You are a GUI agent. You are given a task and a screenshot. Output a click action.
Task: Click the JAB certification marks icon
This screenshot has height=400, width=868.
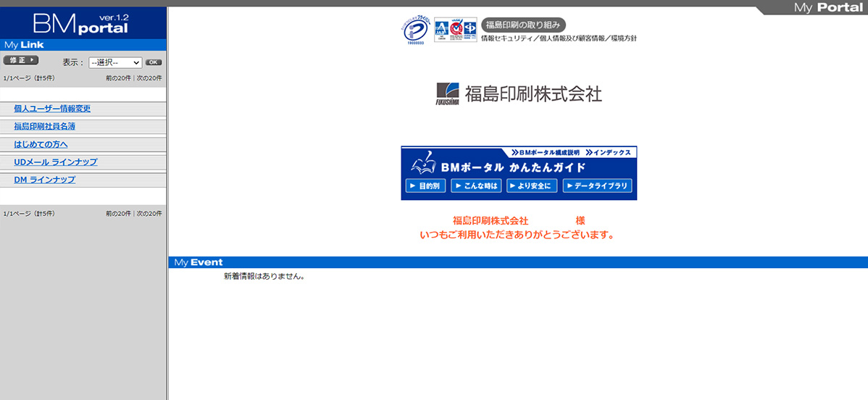(455, 30)
